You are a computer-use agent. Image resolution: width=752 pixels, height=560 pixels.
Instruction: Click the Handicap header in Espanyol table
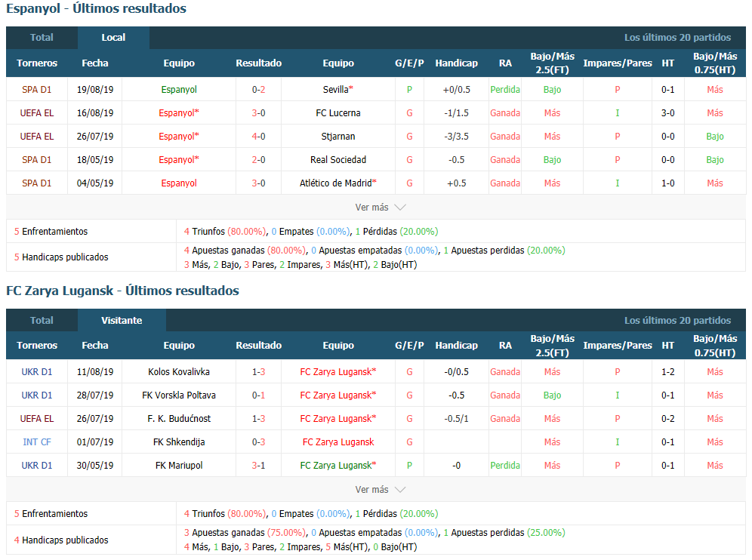point(457,63)
